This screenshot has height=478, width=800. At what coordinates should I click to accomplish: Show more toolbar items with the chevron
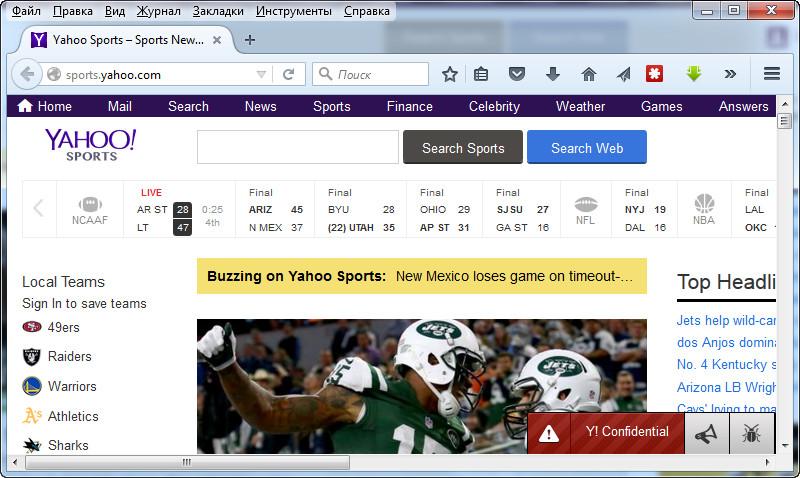[x=730, y=74]
